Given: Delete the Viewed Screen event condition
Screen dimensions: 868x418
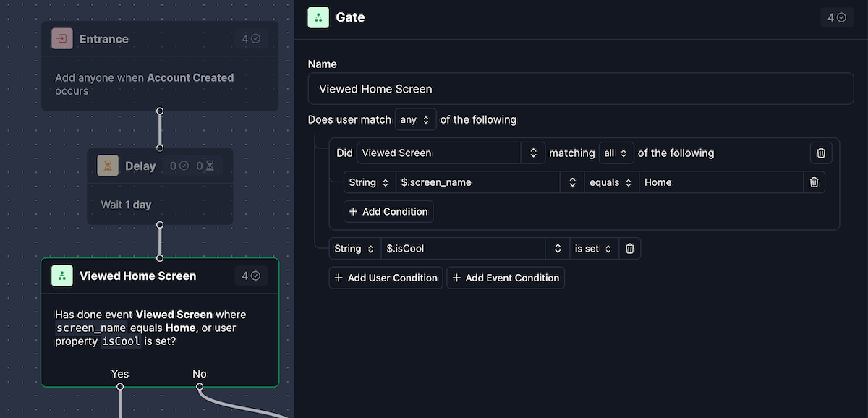Looking at the screenshot, I should 821,153.
